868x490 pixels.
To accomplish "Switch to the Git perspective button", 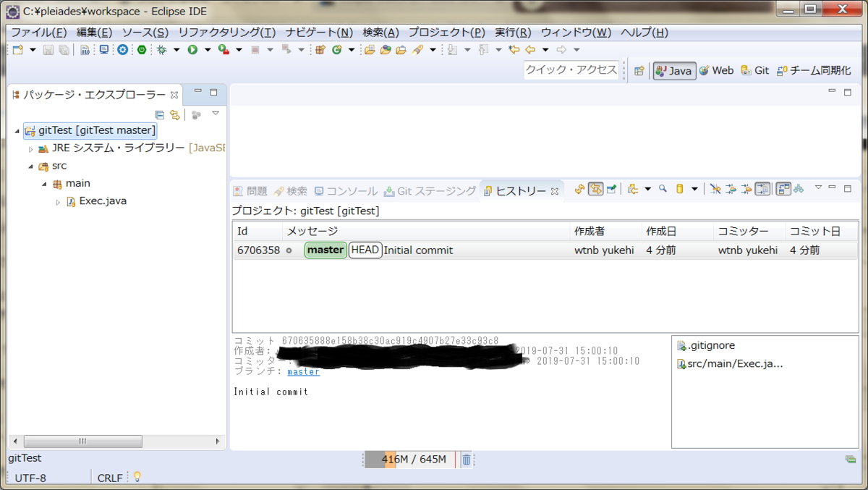I will pos(754,71).
